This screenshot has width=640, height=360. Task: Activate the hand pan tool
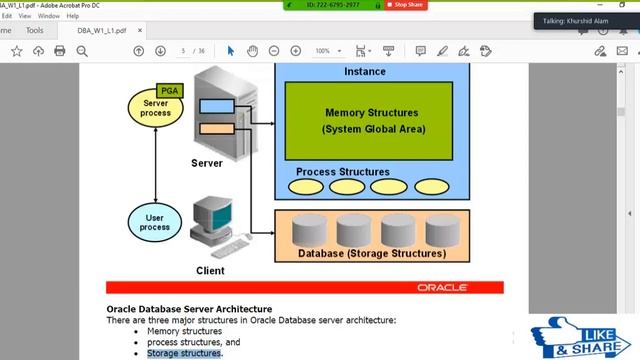pos(253,51)
